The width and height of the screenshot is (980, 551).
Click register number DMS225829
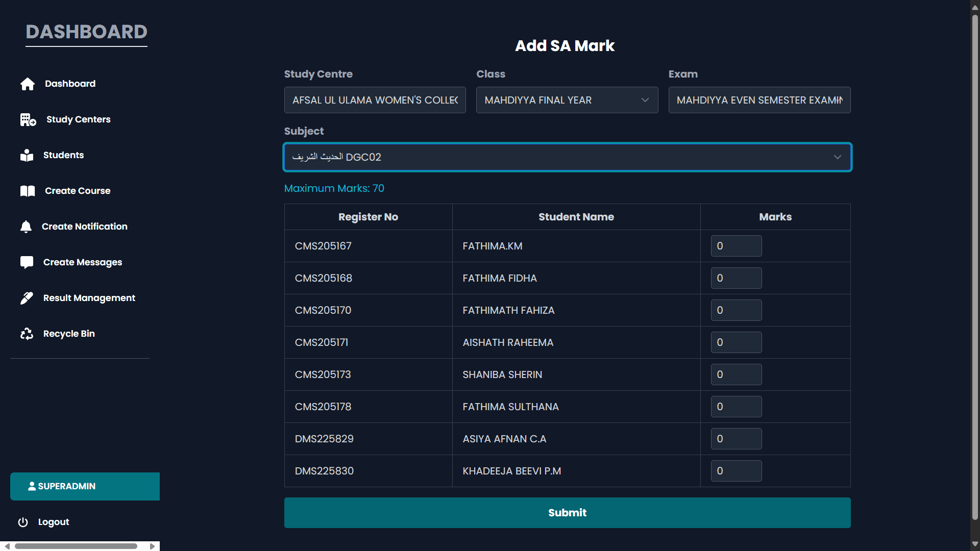coord(324,439)
